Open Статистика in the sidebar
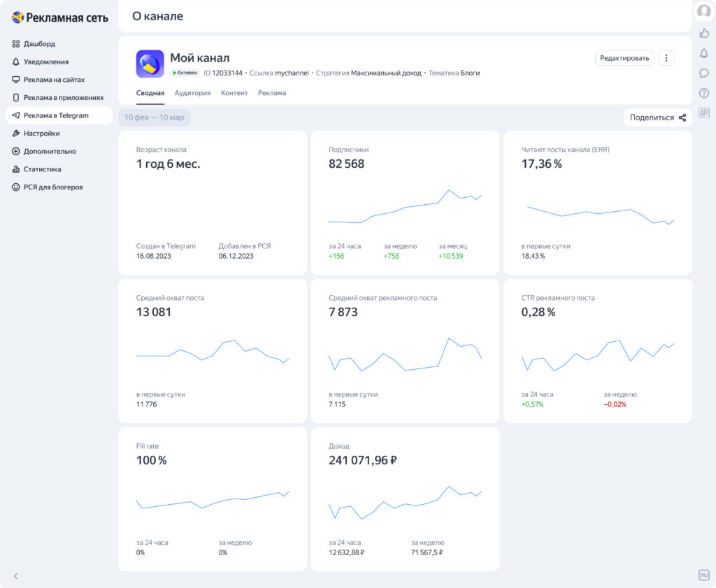 tap(42, 169)
